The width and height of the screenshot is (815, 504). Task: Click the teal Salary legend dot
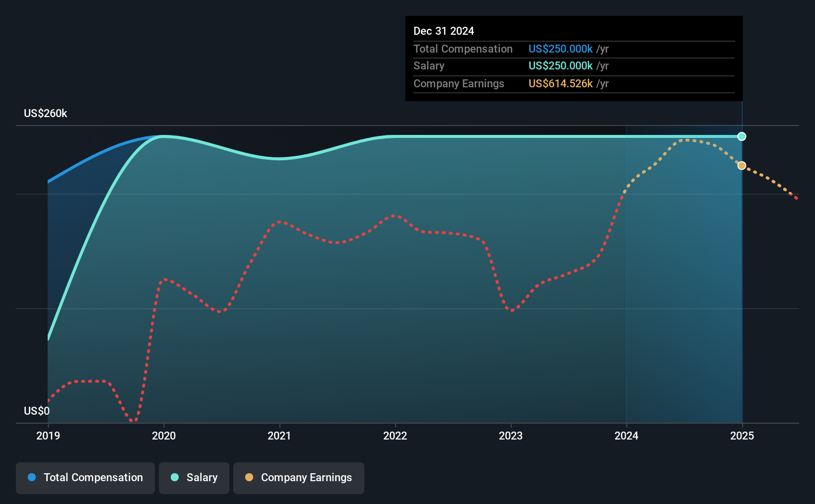175,477
